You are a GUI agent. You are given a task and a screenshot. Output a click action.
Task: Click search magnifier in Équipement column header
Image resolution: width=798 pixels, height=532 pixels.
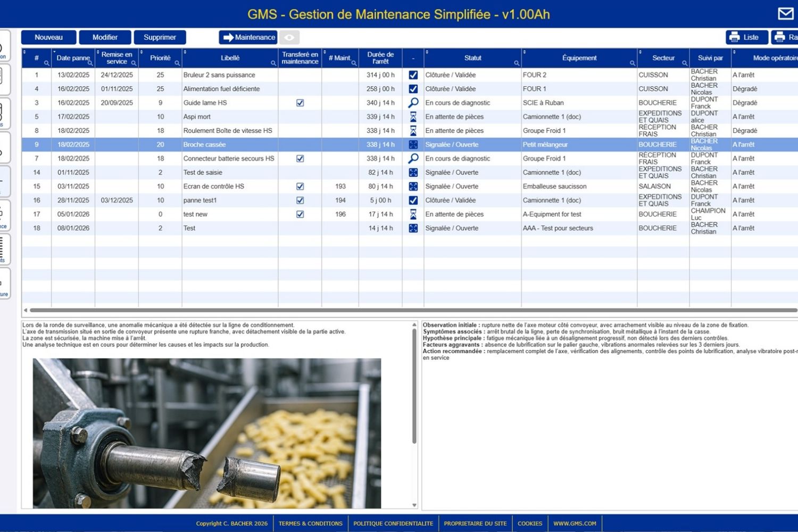click(632, 63)
